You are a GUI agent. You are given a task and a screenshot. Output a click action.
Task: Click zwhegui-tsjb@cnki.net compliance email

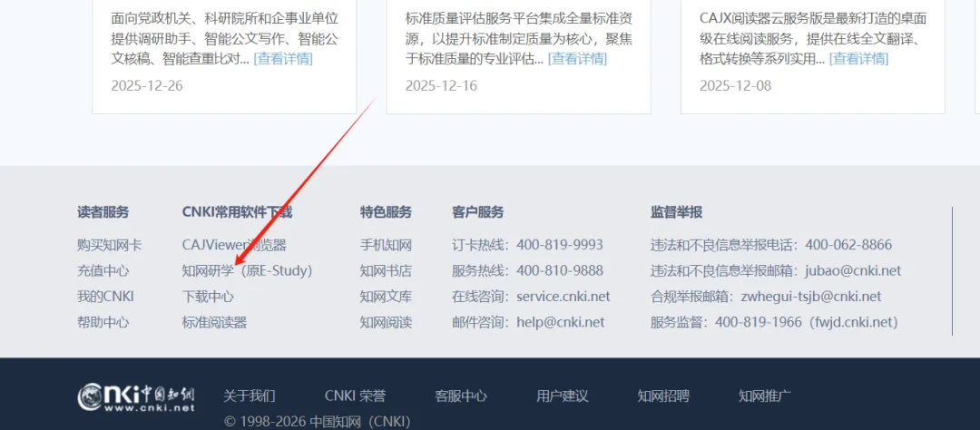pyautogui.click(x=810, y=297)
